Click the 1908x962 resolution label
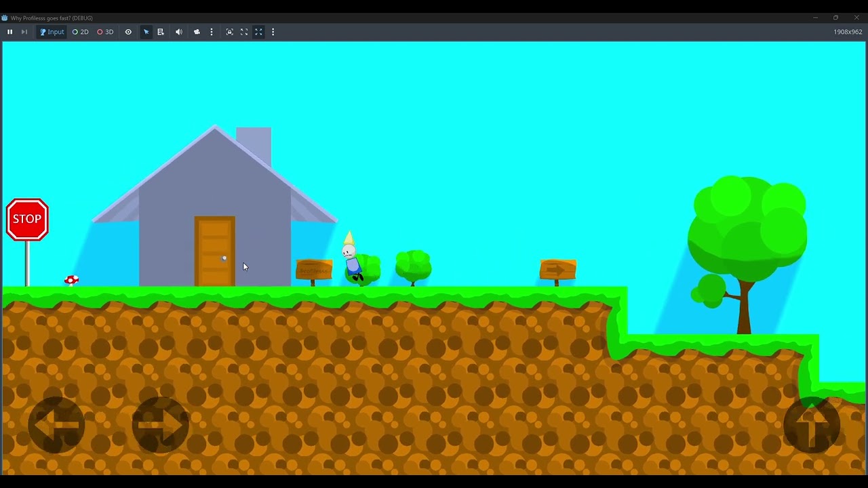Screen dimensions: 868x488 [x=848, y=32]
